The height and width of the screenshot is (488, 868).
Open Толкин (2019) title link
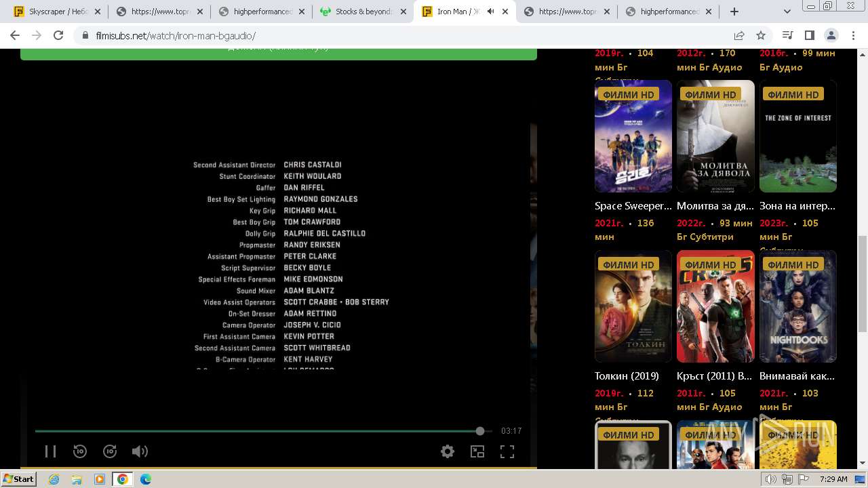[x=627, y=375]
